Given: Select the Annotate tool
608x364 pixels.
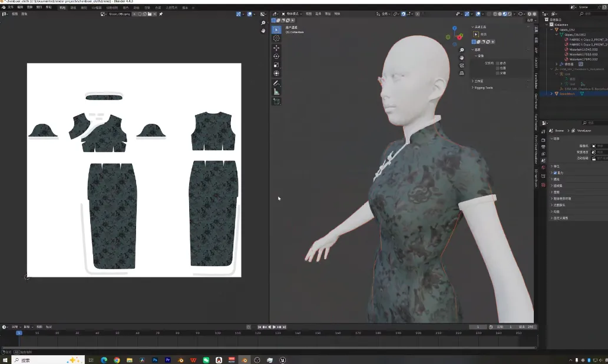Looking at the screenshot, I should click(276, 83).
